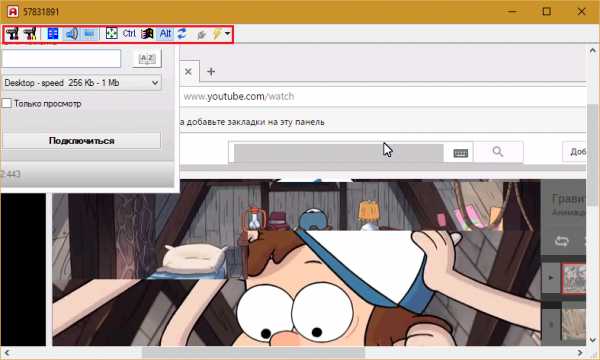This screenshot has width=600, height=360.
Task: Click the YouTube search text field
Action: (x=339, y=152)
